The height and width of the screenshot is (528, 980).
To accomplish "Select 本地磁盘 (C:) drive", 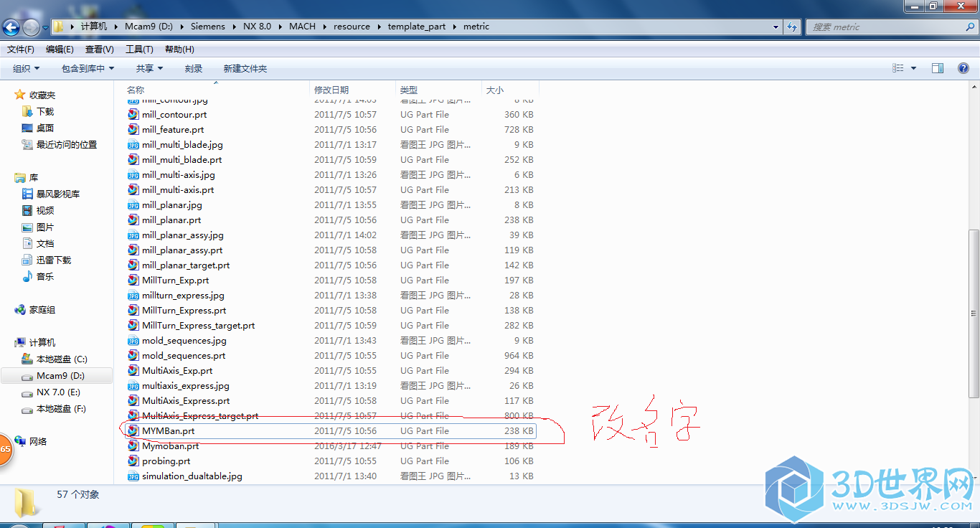I will coord(62,359).
